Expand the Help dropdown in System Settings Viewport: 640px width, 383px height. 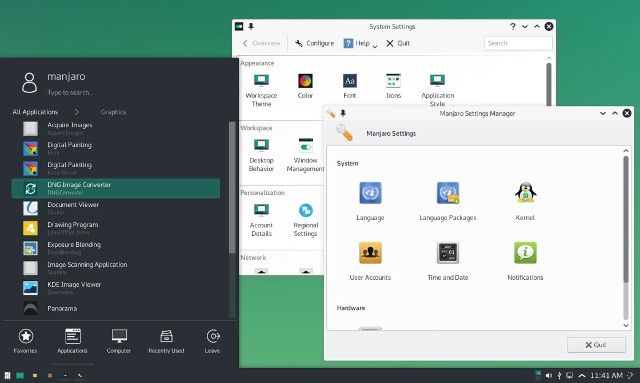(x=361, y=43)
